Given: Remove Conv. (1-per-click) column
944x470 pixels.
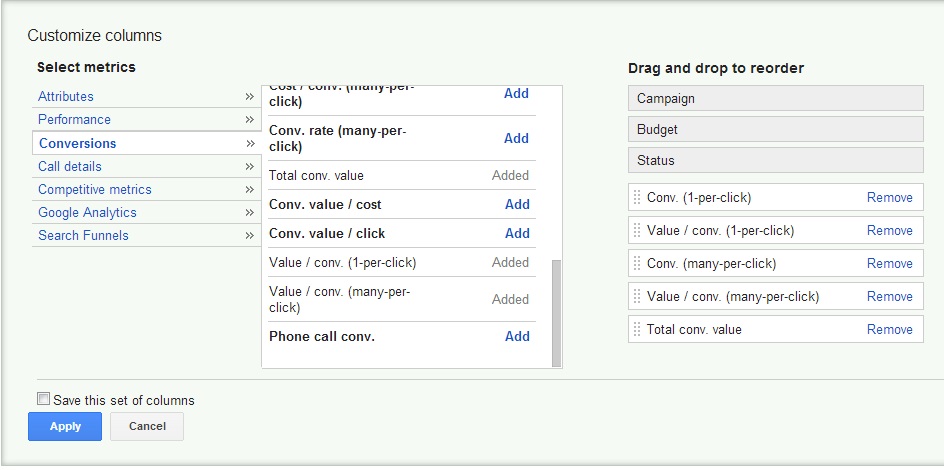Looking at the screenshot, I should 889,197.
